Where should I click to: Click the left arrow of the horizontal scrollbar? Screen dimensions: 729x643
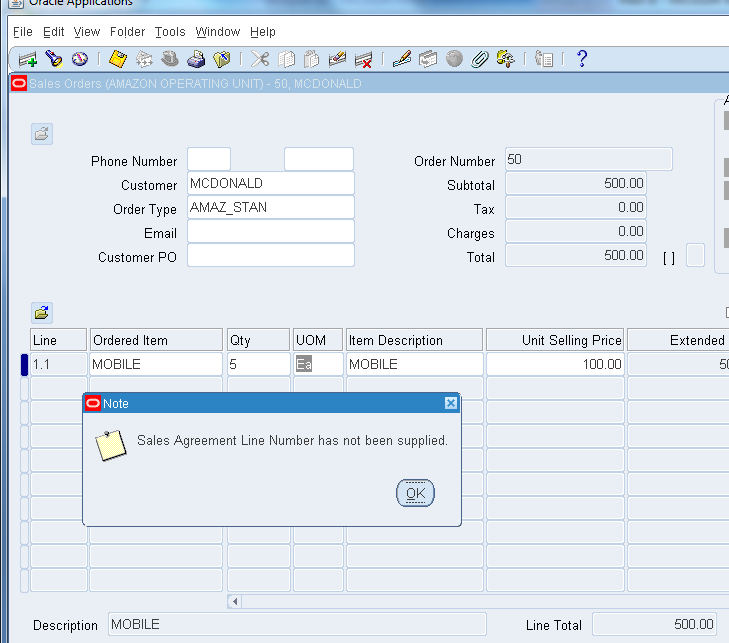(x=235, y=602)
